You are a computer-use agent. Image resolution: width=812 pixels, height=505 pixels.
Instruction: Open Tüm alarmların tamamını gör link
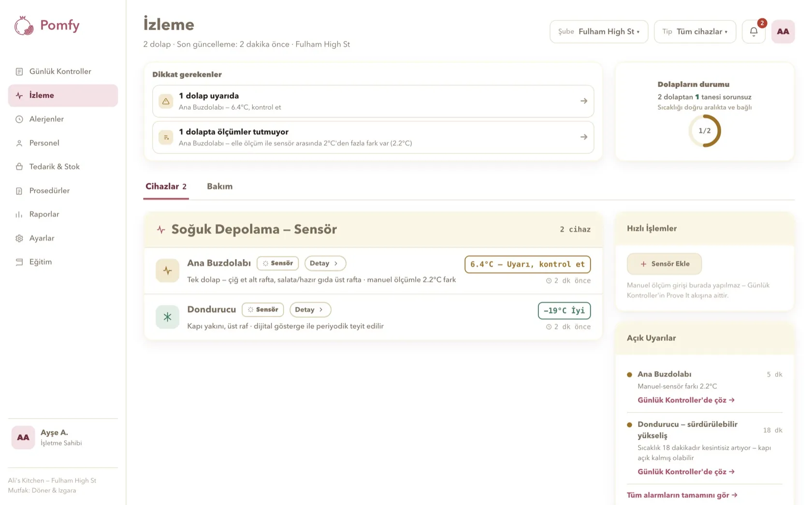click(x=682, y=495)
